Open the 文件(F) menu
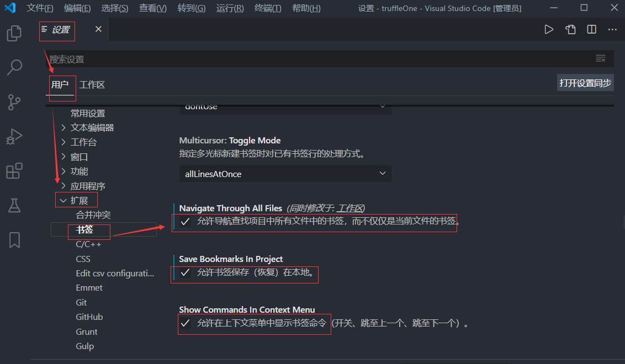The height and width of the screenshot is (364, 625). tap(40, 8)
